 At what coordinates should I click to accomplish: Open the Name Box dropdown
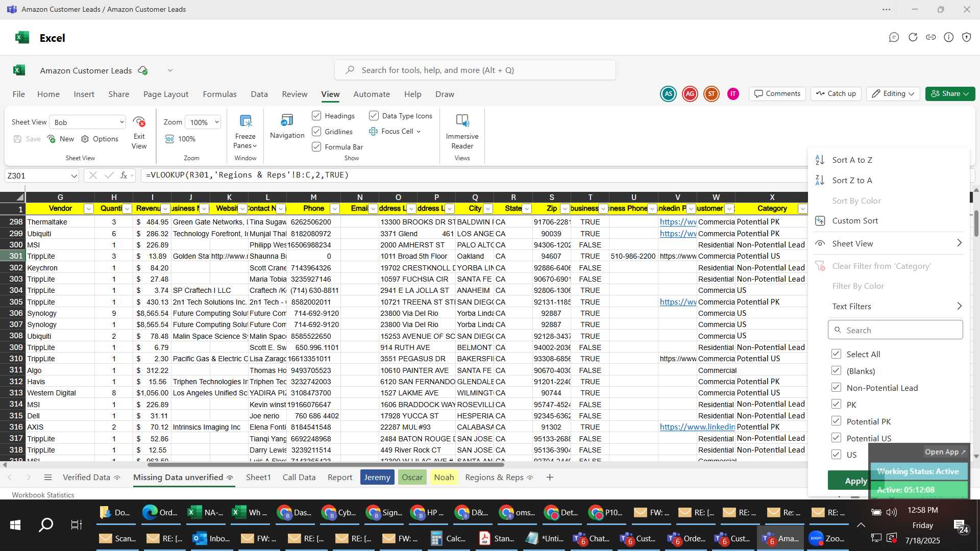[74, 176]
